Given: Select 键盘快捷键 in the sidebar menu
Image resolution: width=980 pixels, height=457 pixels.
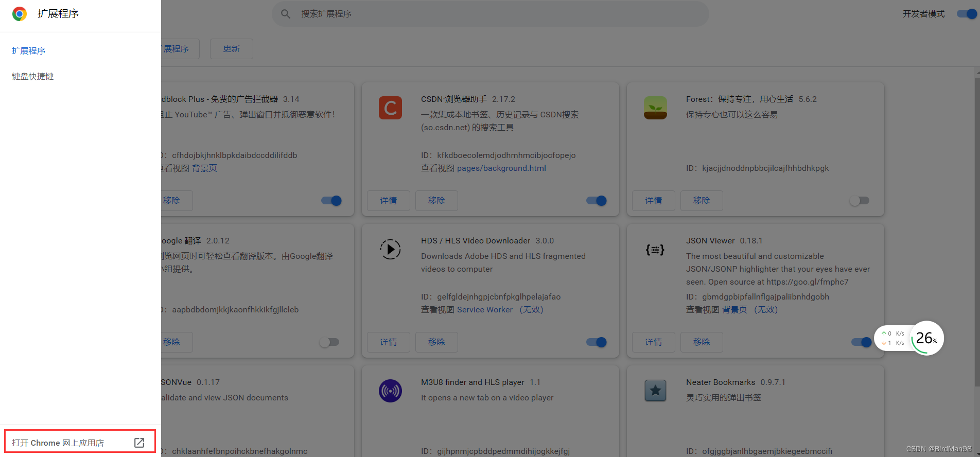Looking at the screenshot, I should (33, 76).
